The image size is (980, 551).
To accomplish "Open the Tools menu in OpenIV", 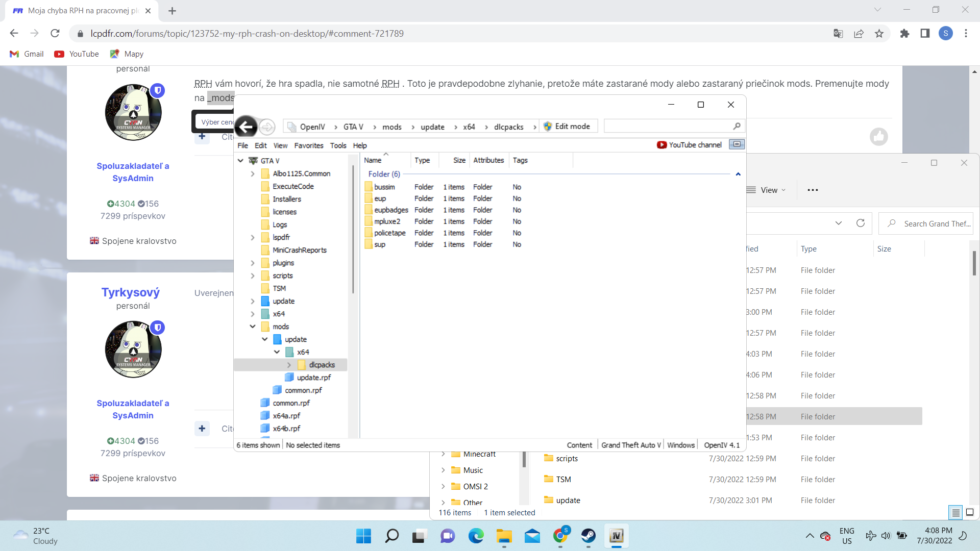I will 338,145.
